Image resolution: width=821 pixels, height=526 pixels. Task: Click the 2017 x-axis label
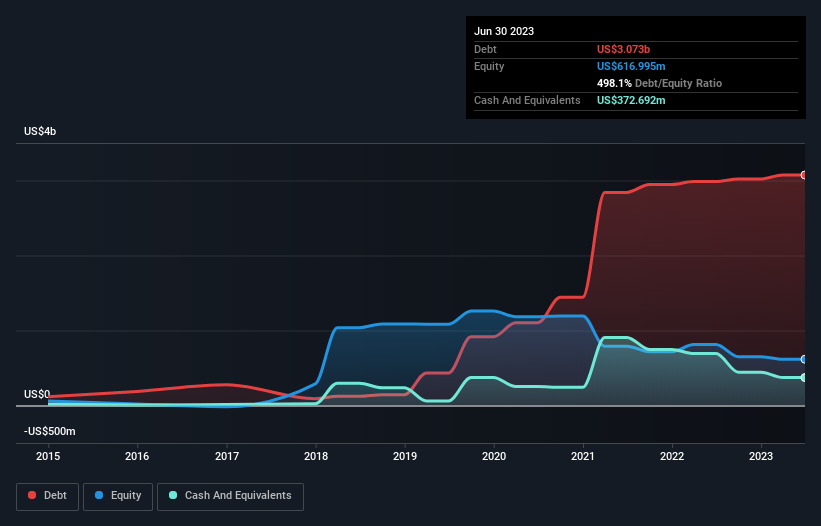tap(227, 456)
